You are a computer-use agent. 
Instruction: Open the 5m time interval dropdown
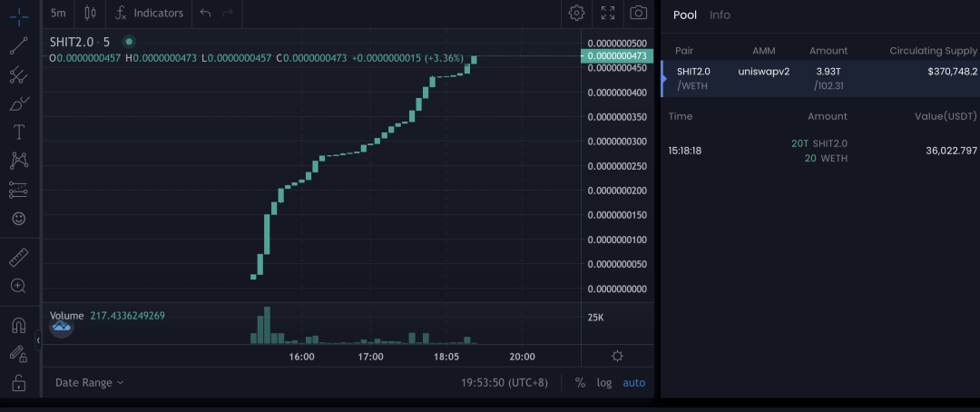coord(58,13)
